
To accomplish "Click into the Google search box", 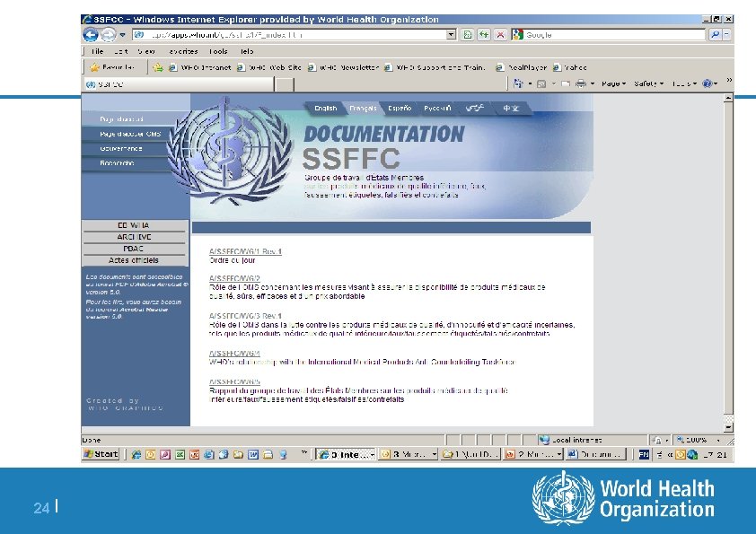I will click(x=614, y=35).
